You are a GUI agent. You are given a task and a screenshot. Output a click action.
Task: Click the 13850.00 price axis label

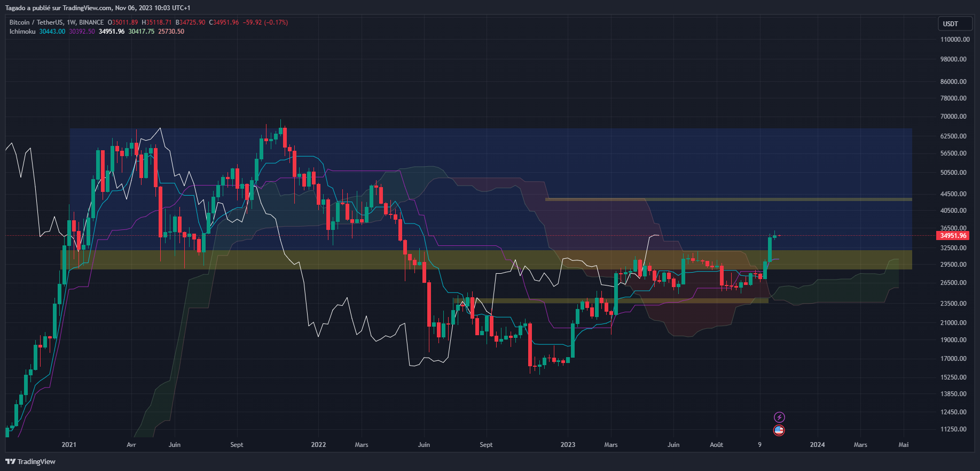tap(953, 394)
